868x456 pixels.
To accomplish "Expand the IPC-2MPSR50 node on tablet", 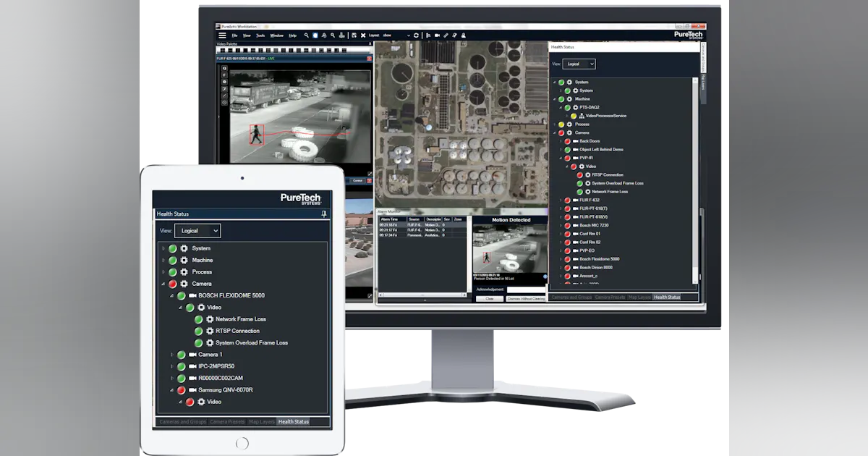I will pos(171,366).
